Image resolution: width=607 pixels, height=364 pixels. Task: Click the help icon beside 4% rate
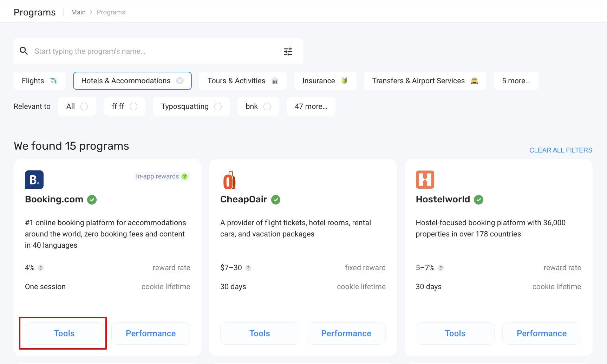click(41, 268)
